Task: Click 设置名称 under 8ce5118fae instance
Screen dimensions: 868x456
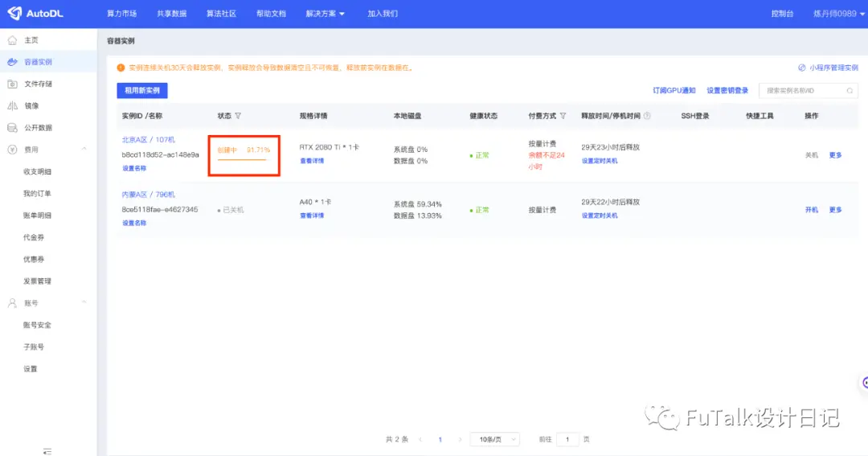Action: [134, 224]
